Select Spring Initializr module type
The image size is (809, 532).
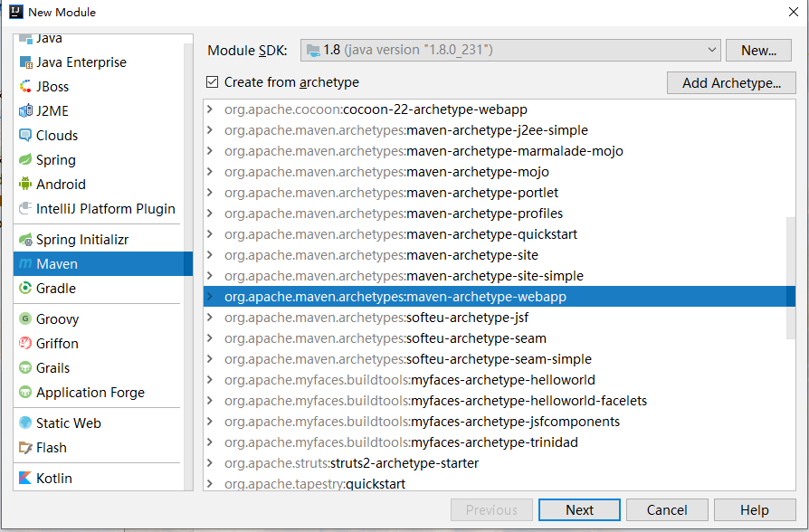(x=99, y=240)
